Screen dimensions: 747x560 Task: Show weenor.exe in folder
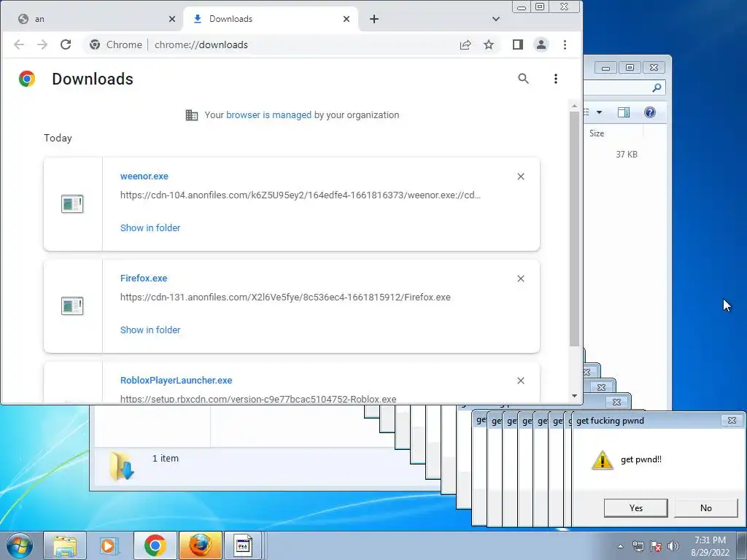click(150, 227)
